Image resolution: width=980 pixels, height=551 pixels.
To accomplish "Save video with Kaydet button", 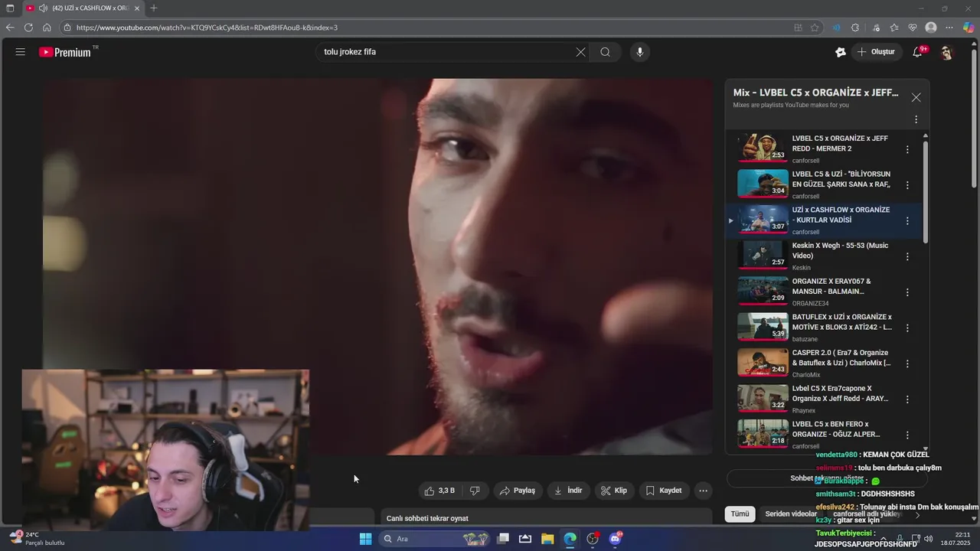I will pyautogui.click(x=664, y=491).
